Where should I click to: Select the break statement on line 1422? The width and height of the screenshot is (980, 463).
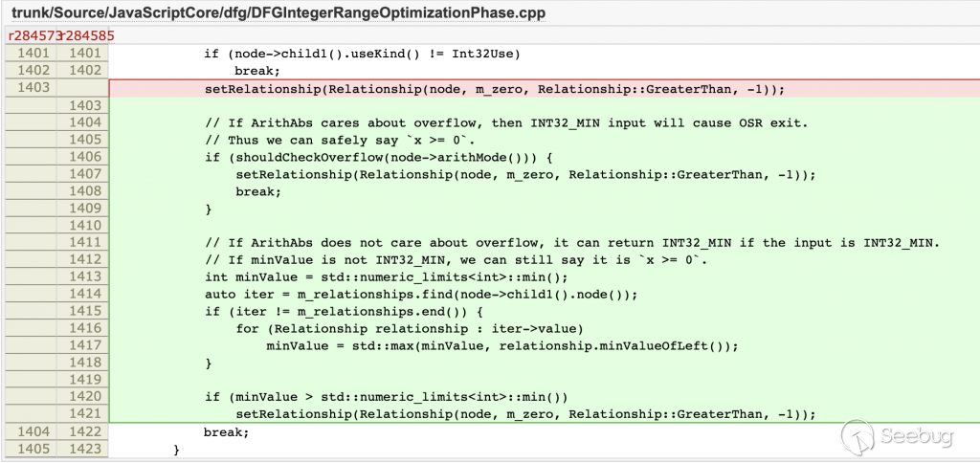coord(226,431)
